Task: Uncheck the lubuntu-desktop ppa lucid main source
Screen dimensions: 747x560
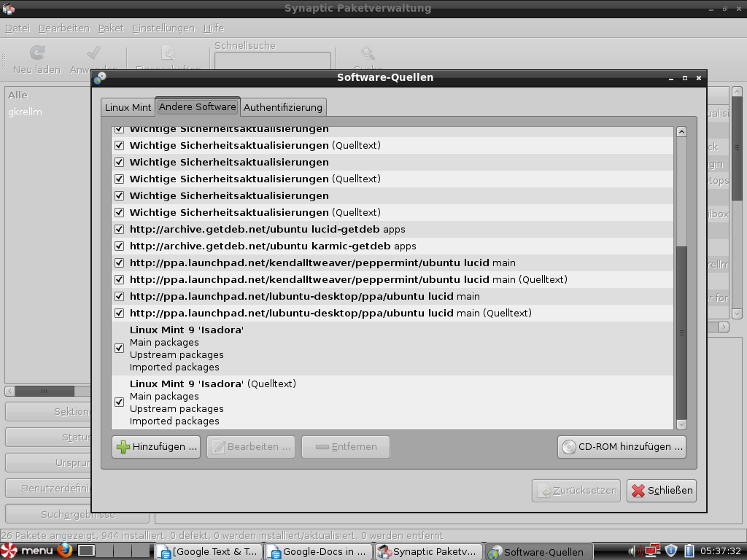Action: point(119,296)
